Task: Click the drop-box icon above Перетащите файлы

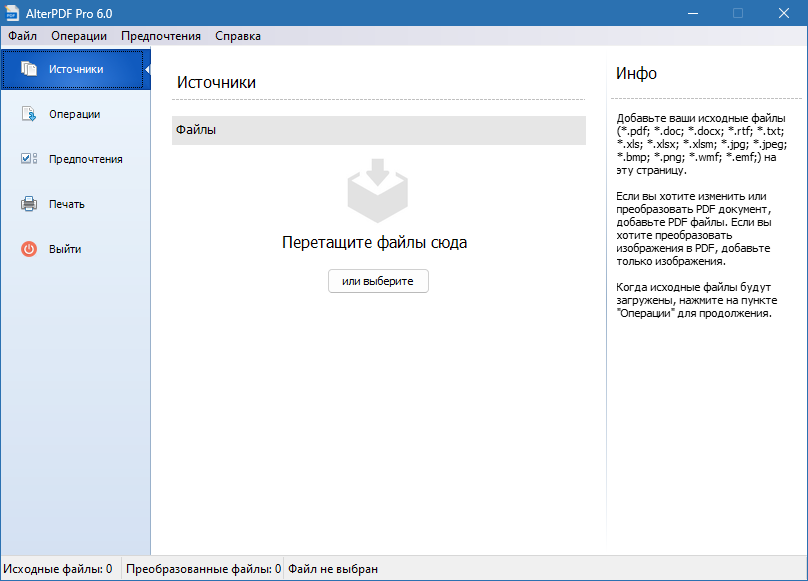Action: (378, 190)
